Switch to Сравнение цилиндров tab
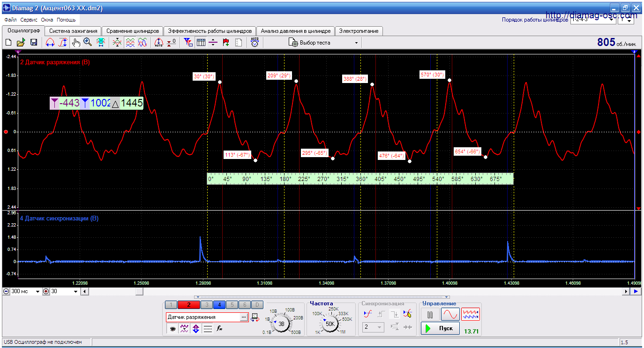Screen dimensions: 644x348 pyautogui.click(x=133, y=31)
